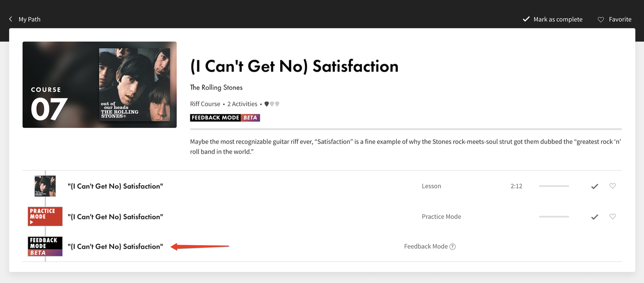Click the back chevron beside My Path
This screenshot has height=283, width=644.
click(11, 19)
